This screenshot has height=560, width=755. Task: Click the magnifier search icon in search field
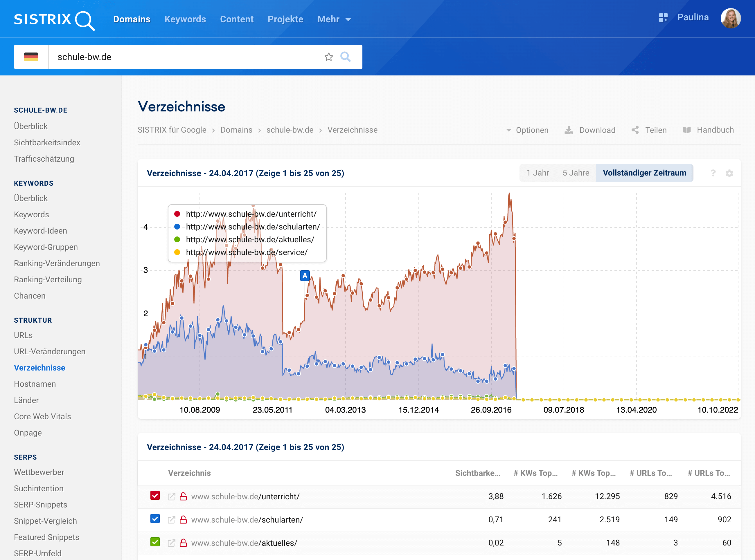point(345,57)
